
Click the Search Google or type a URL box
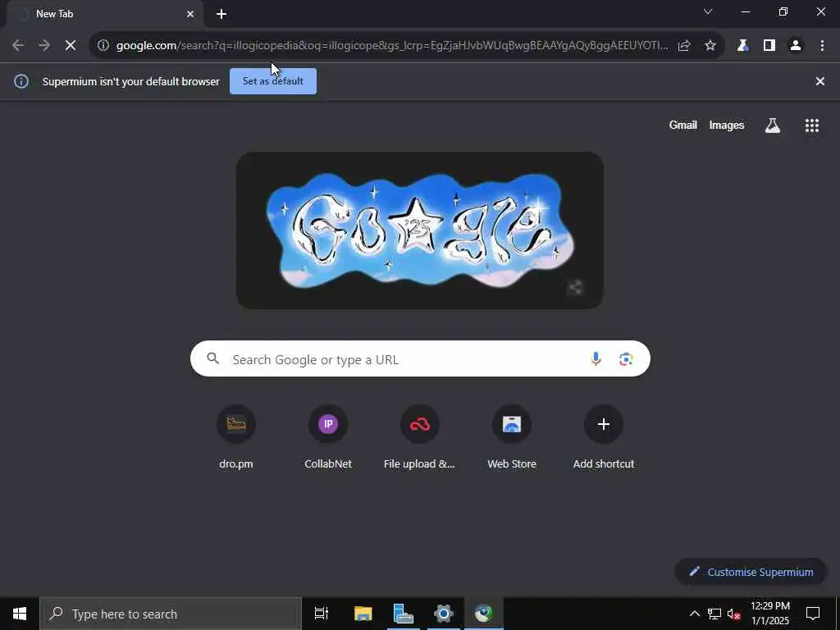point(420,358)
